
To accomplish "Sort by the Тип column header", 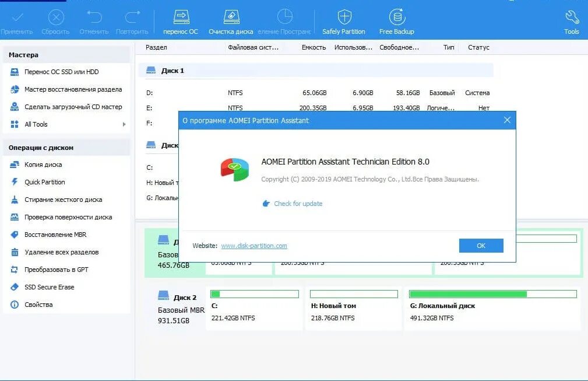I will point(449,47).
